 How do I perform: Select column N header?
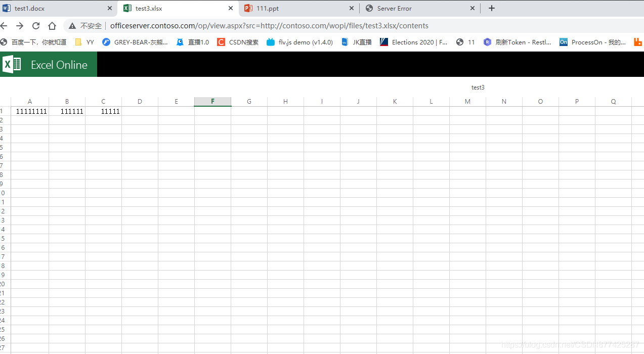coord(504,102)
